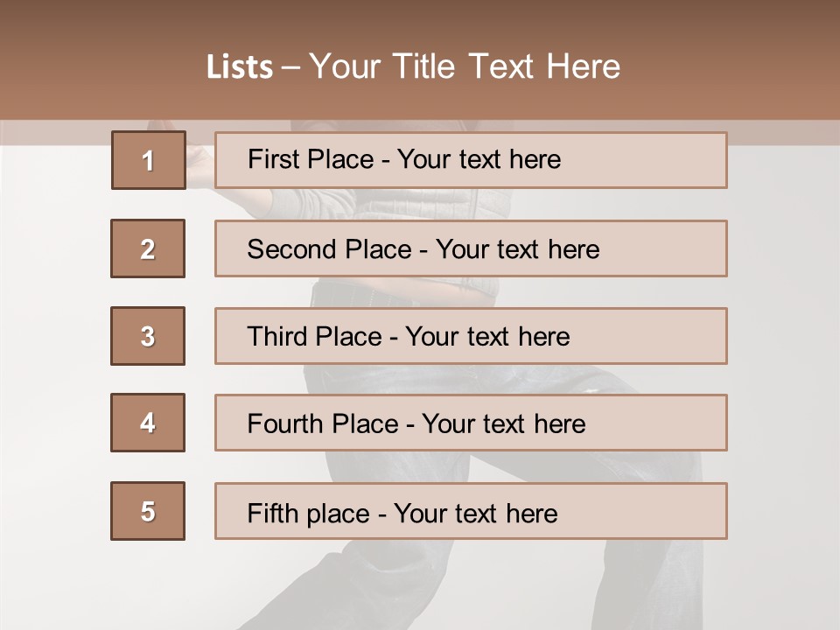Viewport: 840px width, 630px height.
Task: Click the 'First Place - Your text here' bar
Action: [471, 160]
